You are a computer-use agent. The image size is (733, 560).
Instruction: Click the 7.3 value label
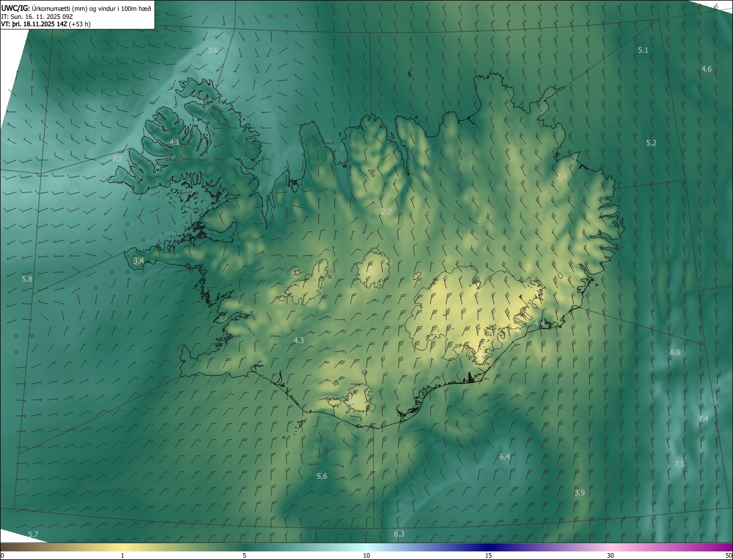click(x=679, y=464)
